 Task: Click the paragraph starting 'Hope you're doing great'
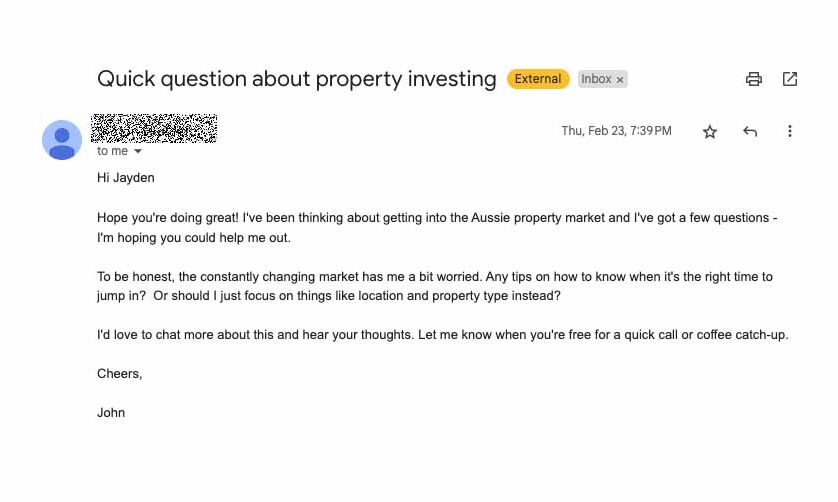(x=437, y=228)
